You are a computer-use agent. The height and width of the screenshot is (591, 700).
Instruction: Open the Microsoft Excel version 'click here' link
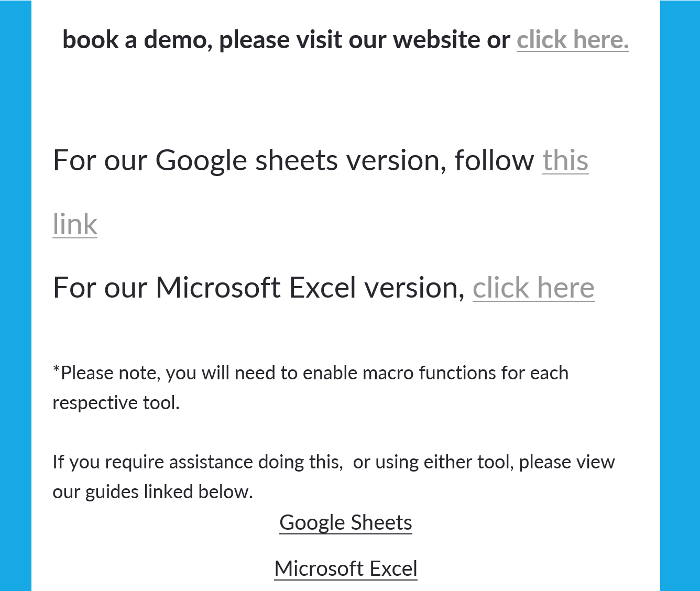coord(533,288)
